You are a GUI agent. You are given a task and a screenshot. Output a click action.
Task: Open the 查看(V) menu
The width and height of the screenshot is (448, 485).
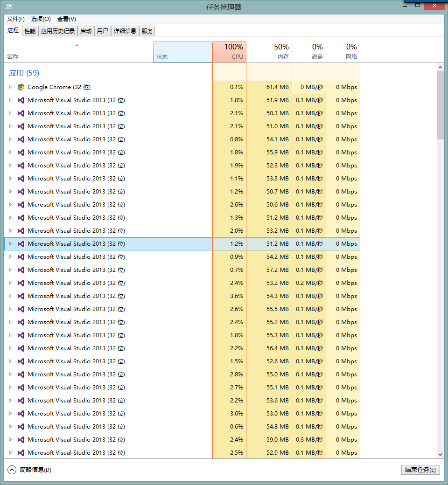click(67, 19)
